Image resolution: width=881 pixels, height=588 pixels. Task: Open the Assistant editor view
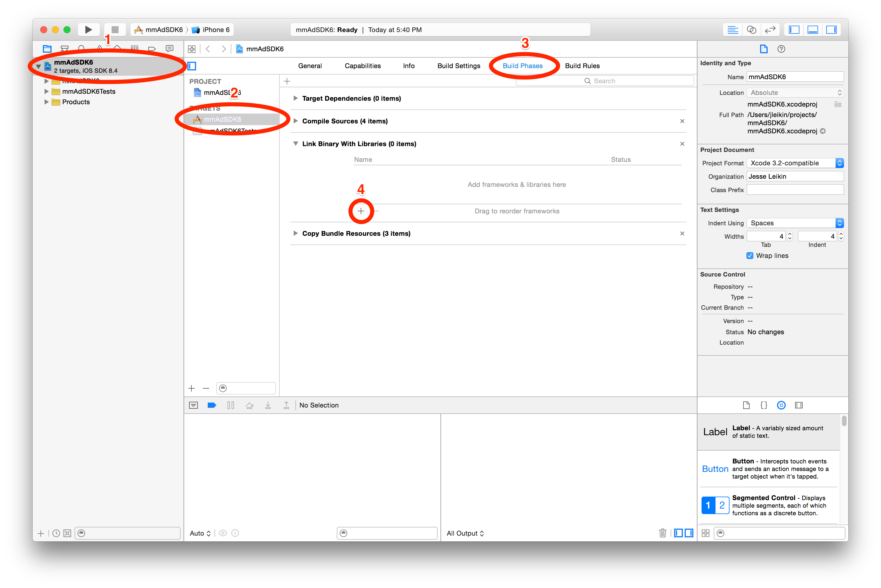[x=751, y=30]
